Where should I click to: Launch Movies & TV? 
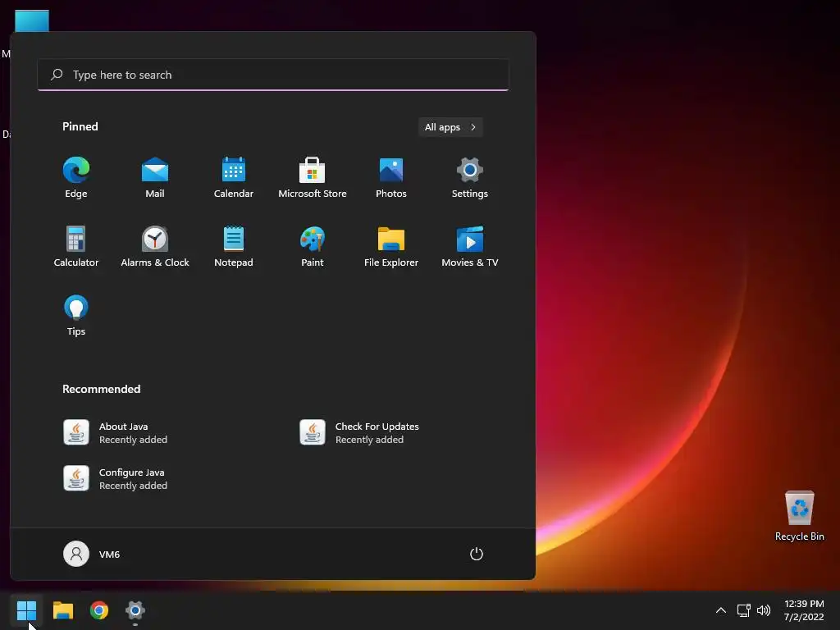470,246
